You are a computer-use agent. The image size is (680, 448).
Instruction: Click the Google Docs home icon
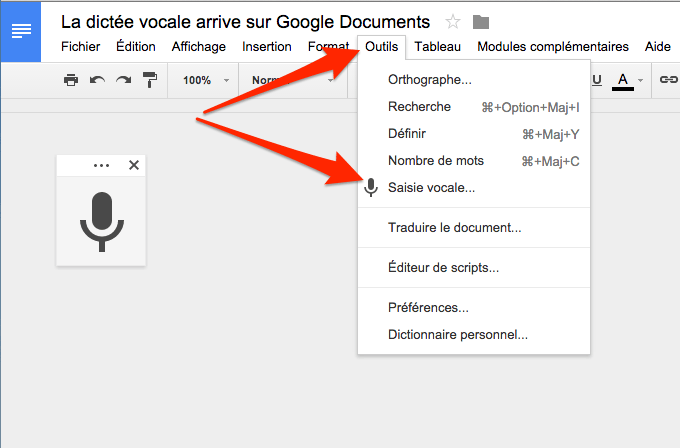tap(21, 31)
